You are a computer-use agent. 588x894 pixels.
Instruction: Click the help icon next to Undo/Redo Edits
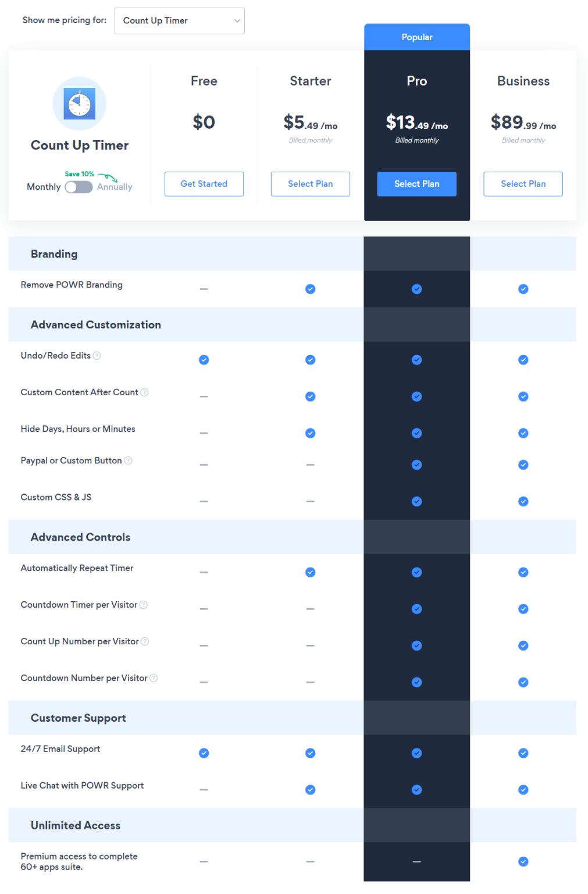point(97,355)
